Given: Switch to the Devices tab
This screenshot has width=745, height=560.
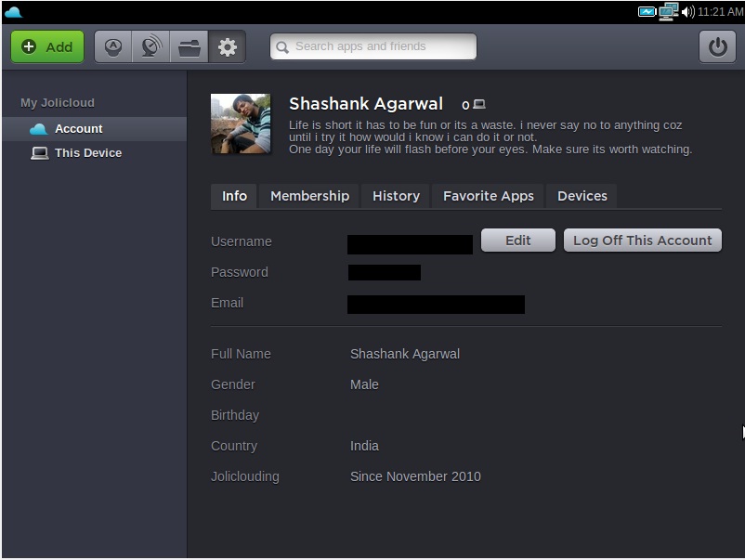Looking at the screenshot, I should click(582, 196).
